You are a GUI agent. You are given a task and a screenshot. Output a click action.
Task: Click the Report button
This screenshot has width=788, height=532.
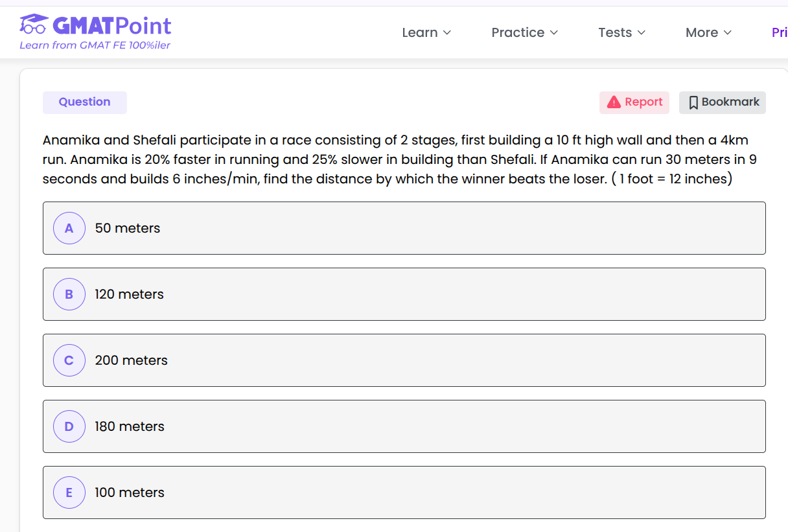point(634,102)
